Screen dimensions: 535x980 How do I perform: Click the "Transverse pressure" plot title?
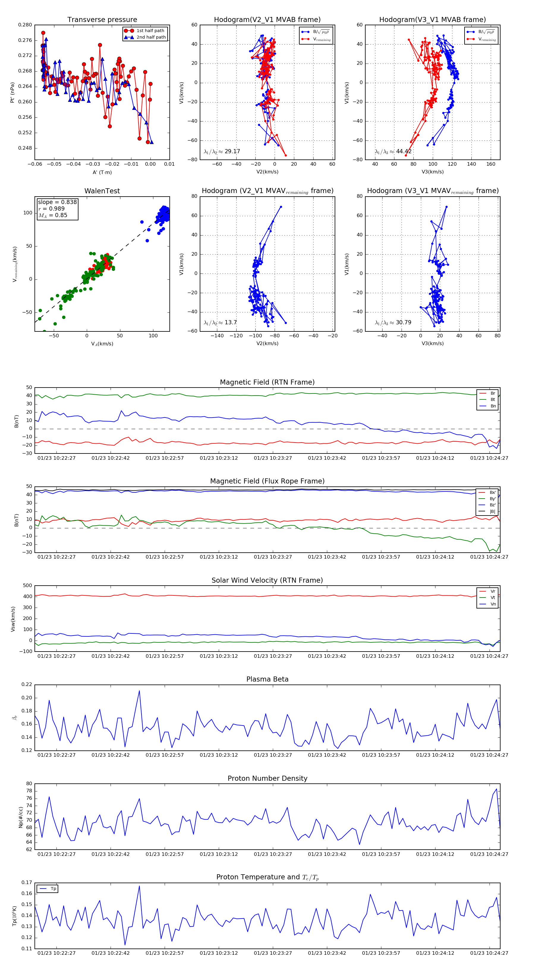102,20
